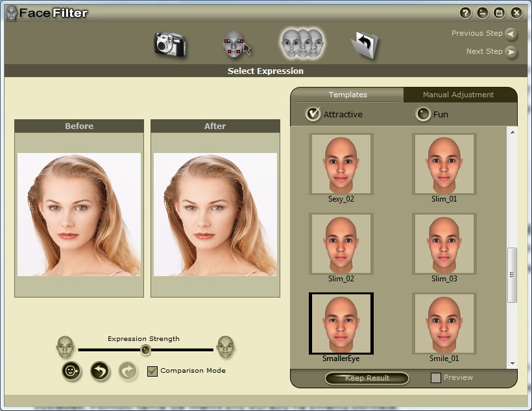Switch to the Templates tab
Image resolution: width=532 pixels, height=411 pixels.
(x=347, y=95)
